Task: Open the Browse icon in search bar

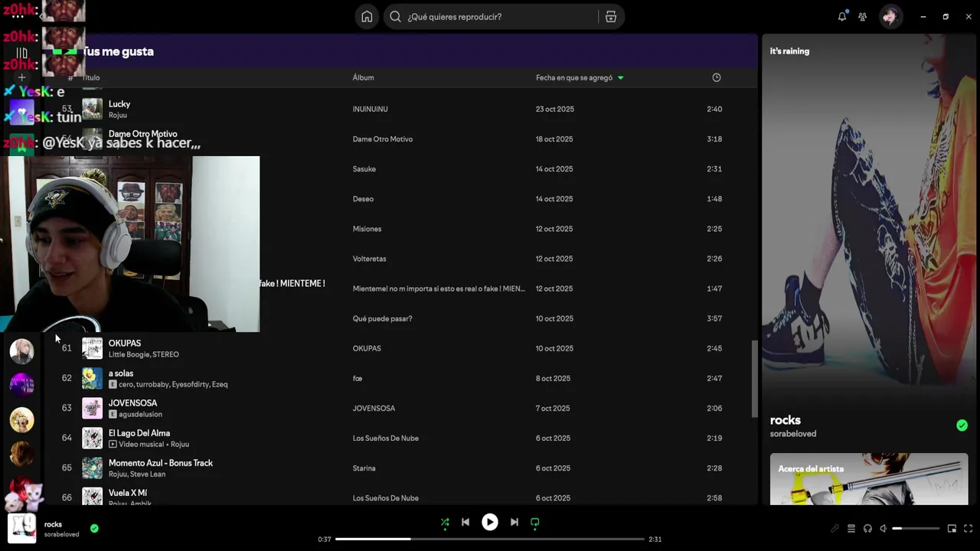Action: [x=611, y=17]
